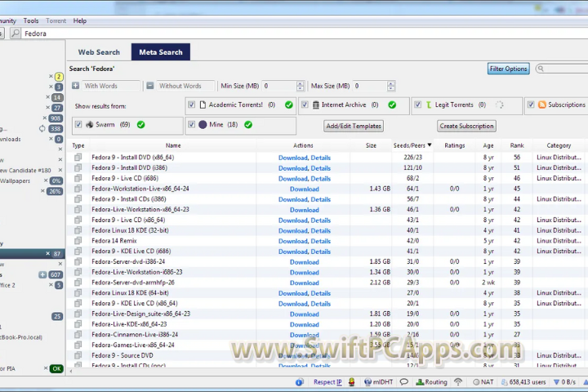The height and width of the screenshot is (392, 588).
Task: Click the Min Size (MB) spinner arrows
Action: coord(300,86)
